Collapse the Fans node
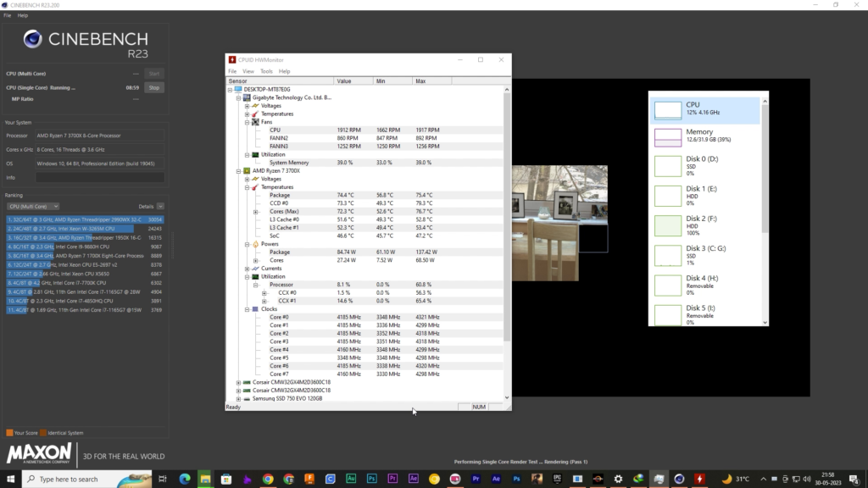The width and height of the screenshot is (868, 488). coord(248,122)
